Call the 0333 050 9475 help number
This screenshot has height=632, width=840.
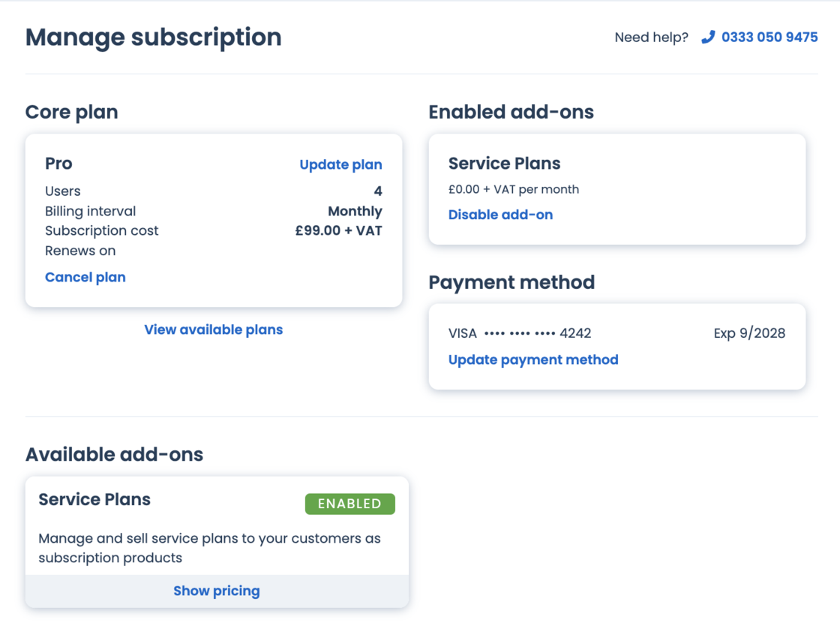click(769, 37)
